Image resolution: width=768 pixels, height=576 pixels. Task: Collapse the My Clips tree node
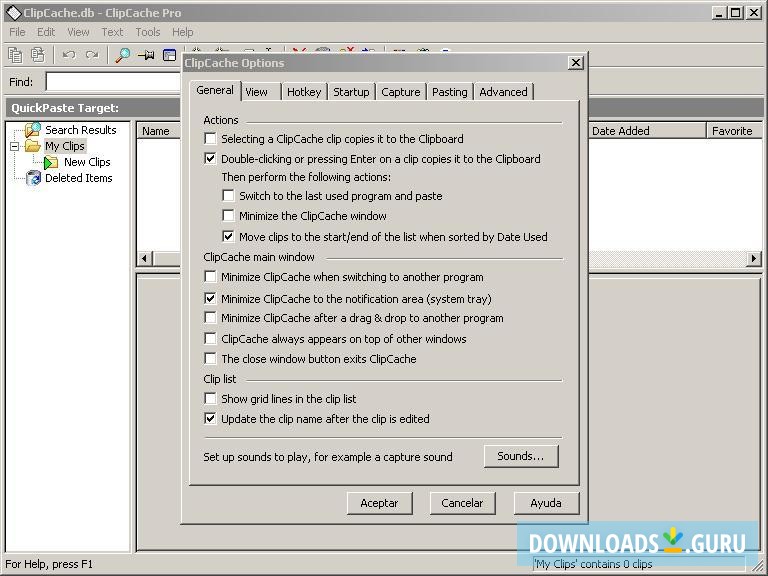pos(15,146)
